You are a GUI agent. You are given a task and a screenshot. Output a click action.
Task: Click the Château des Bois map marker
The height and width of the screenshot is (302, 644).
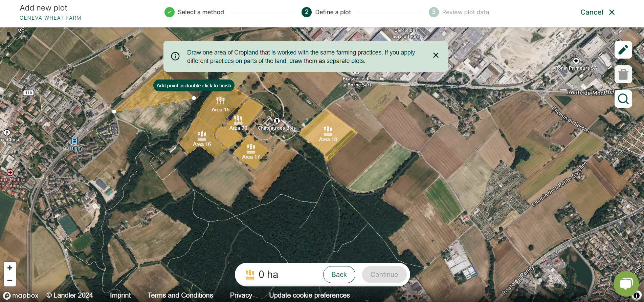[277, 121]
